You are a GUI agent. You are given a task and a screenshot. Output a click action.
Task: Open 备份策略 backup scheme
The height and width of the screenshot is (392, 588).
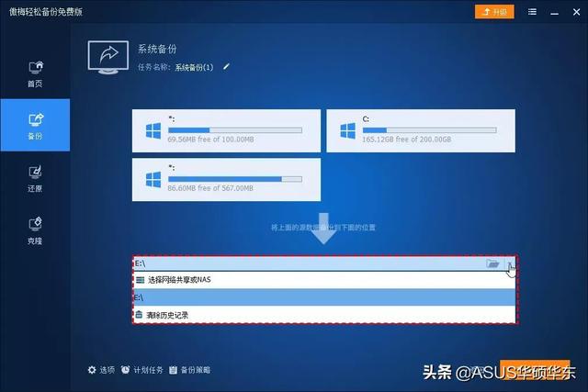coord(189,370)
